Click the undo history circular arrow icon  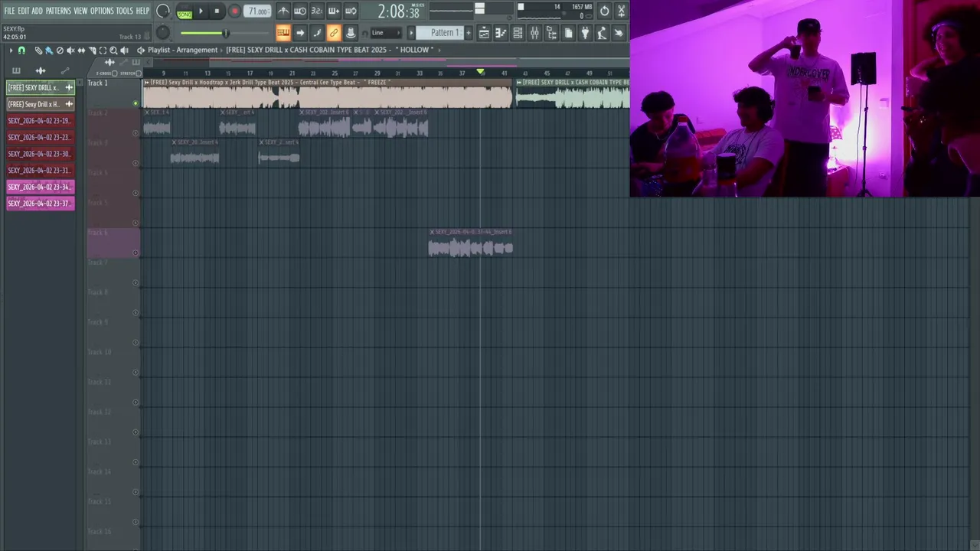pos(604,11)
